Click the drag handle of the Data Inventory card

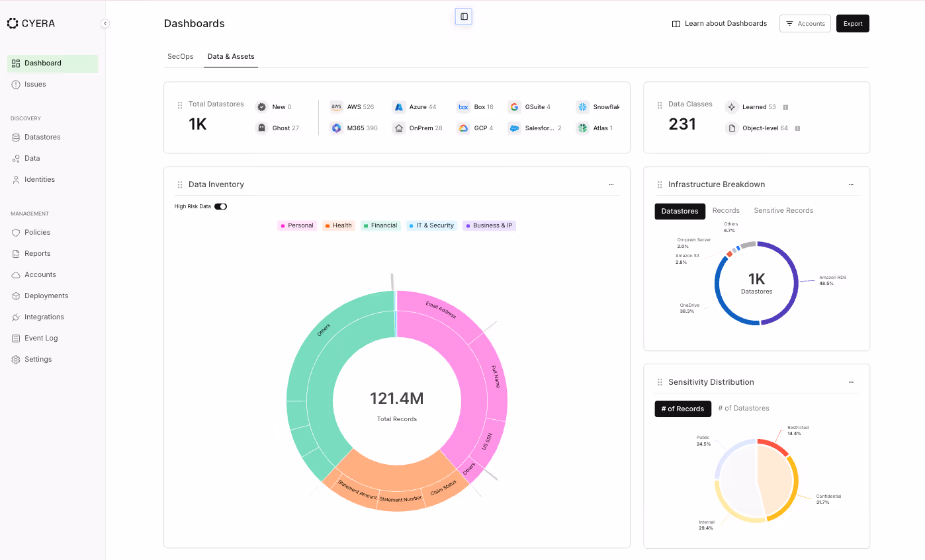click(x=180, y=185)
